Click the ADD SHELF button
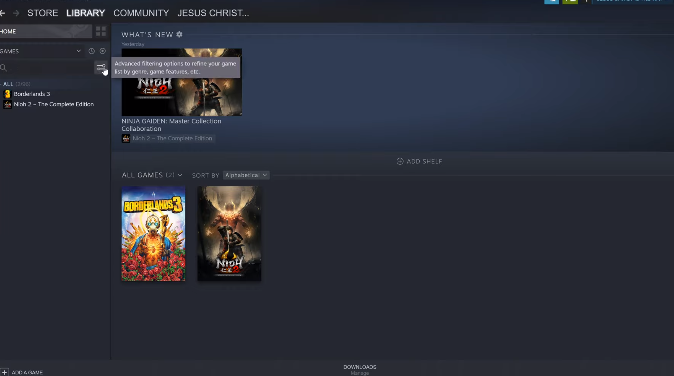The width and height of the screenshot is (674, 376). 419,161
